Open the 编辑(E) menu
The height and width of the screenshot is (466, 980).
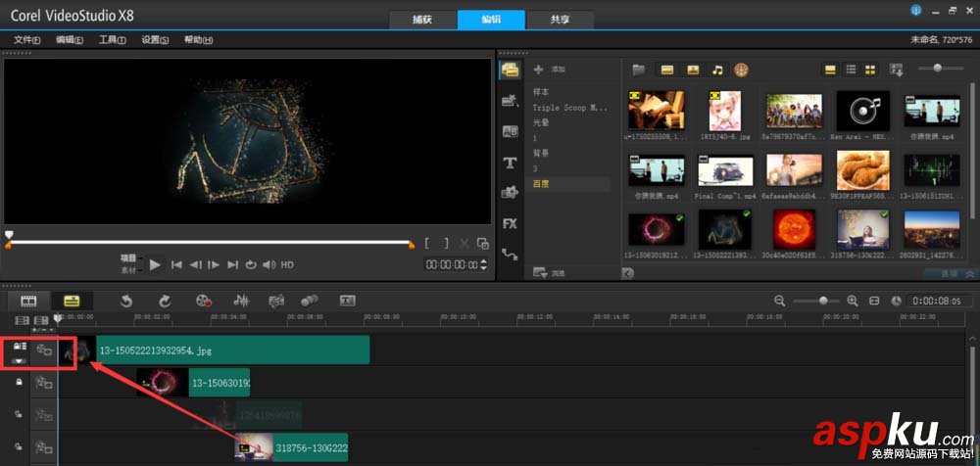coord(70,40)
